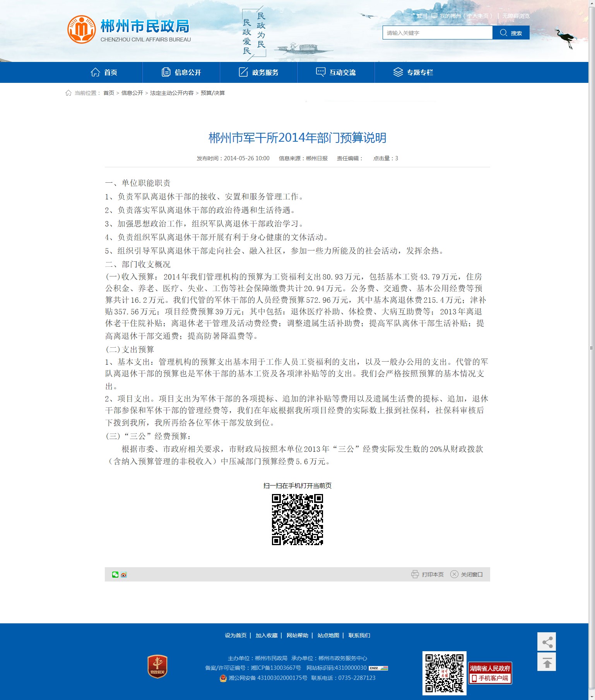Click the printer icon for 打印本页

tap(415, 574)
